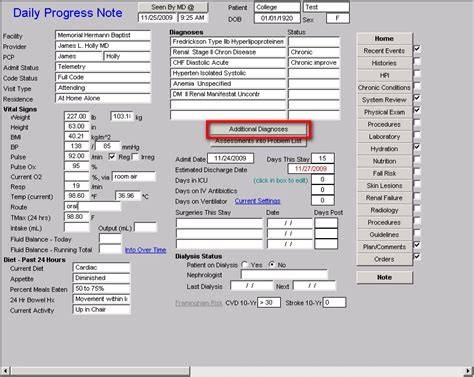Screen dimensions: 474x377
Task: Open the Orders section
Action: 384,259
